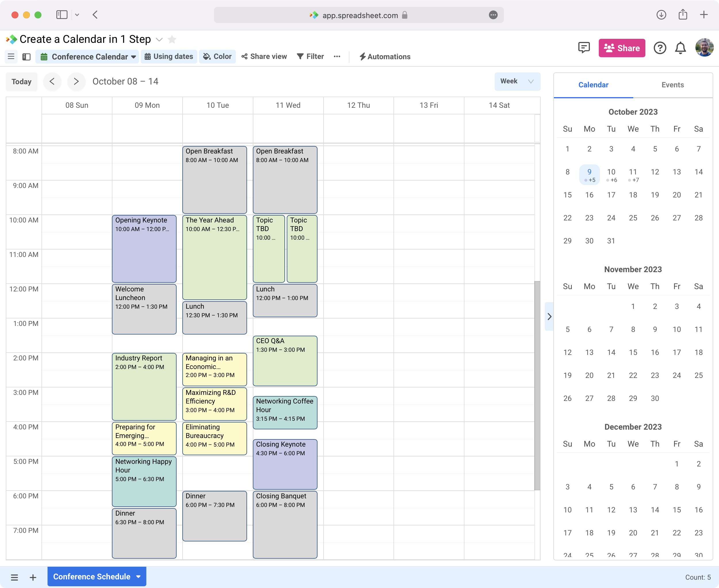Open the more options ellipsis menu

(x=336, y=57)
